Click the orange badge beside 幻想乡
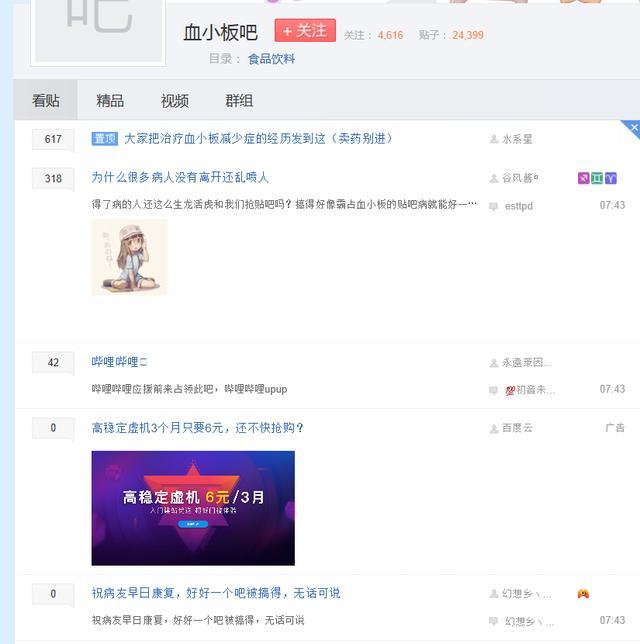Viewport: 640px width, 644px height. [583, 594]
